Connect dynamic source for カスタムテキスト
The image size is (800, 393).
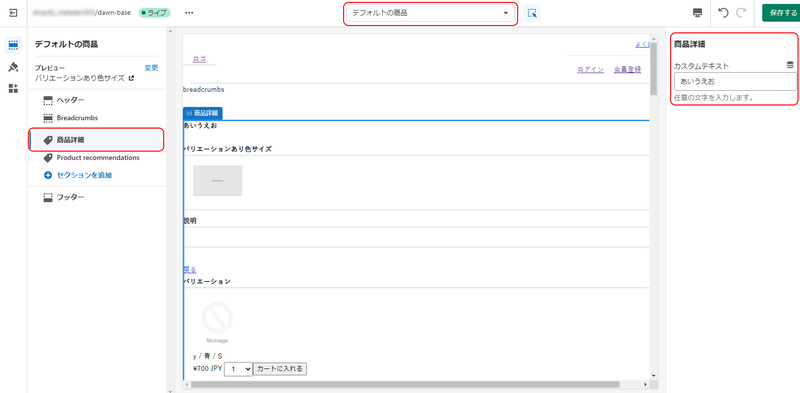(790, 65)
